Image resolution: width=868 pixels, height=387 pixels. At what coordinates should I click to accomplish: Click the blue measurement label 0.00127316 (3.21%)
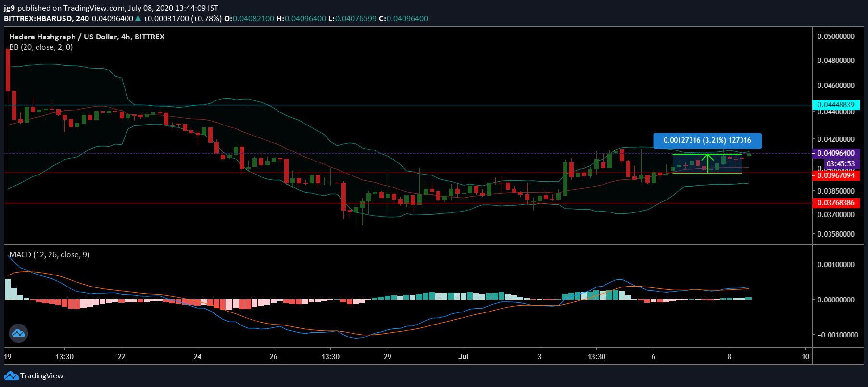click(707, 140)
